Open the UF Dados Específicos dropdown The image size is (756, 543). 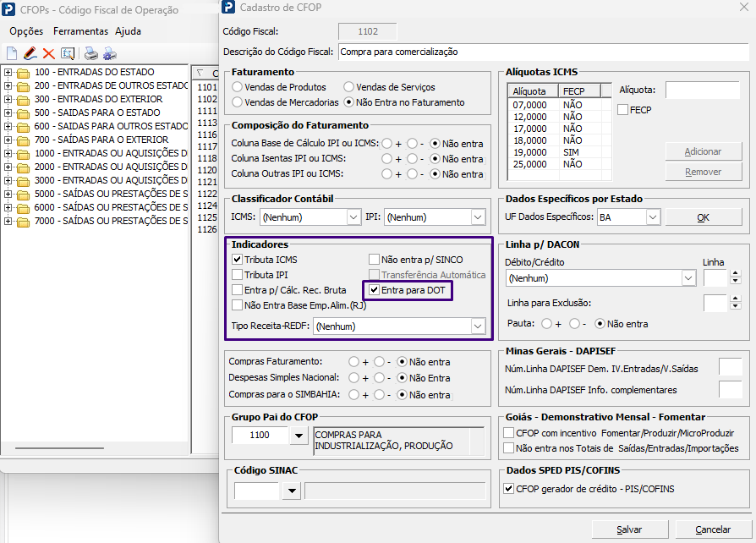coord(653,217)
